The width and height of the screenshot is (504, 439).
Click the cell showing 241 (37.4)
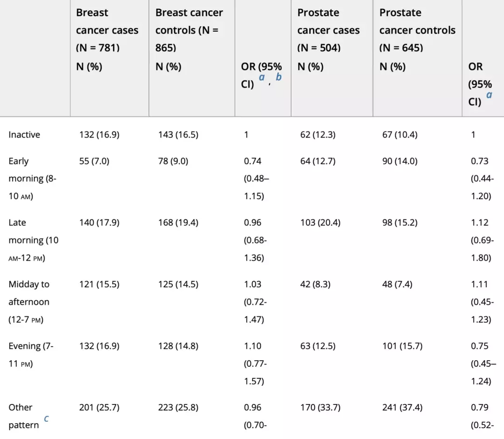coord(402,408)
